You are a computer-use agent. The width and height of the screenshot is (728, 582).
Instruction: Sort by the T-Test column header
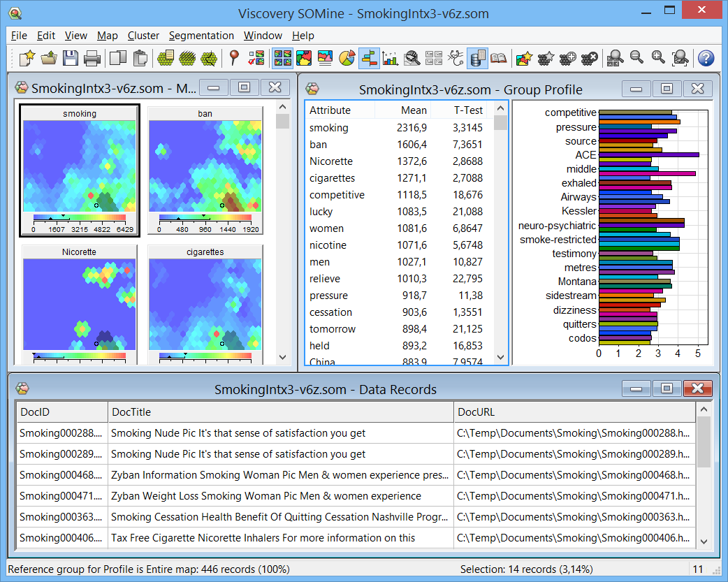[467, 110]
